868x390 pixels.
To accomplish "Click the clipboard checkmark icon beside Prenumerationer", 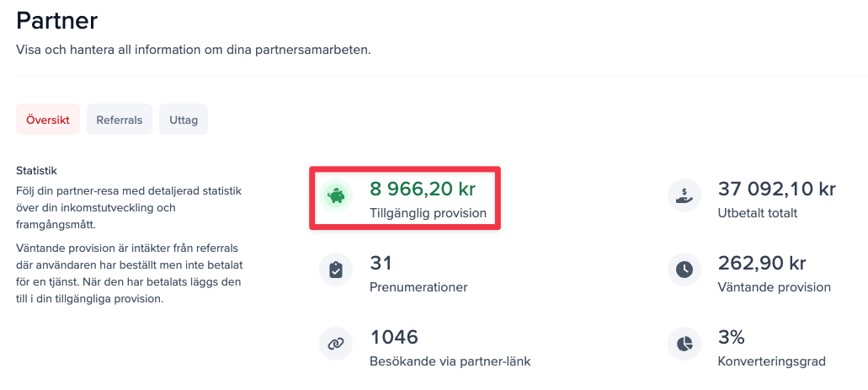I will click(336, 270).
